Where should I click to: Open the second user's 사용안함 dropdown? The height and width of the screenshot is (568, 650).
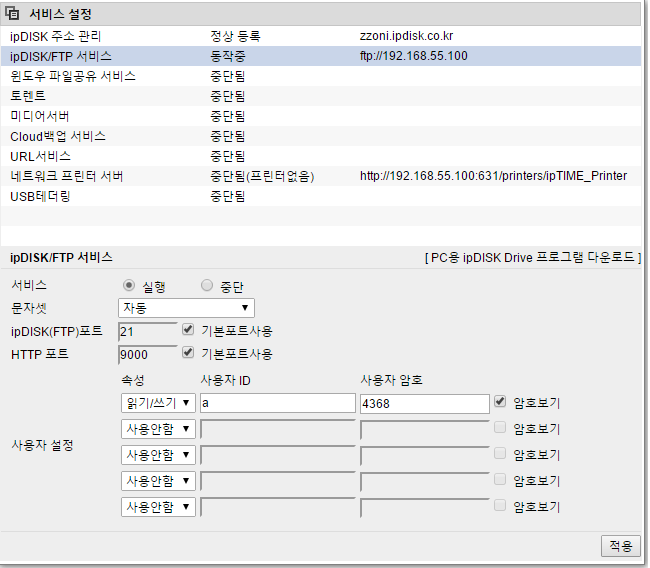(158, 429)
